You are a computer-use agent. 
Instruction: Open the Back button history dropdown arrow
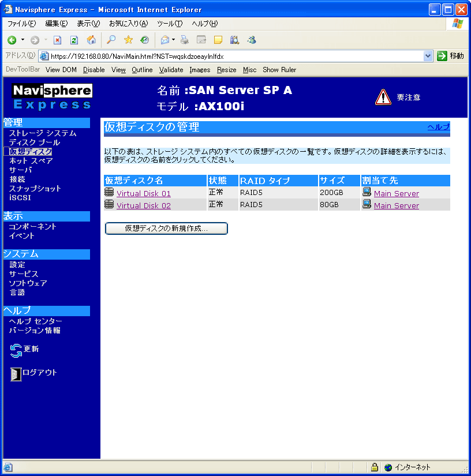(23, 40)
